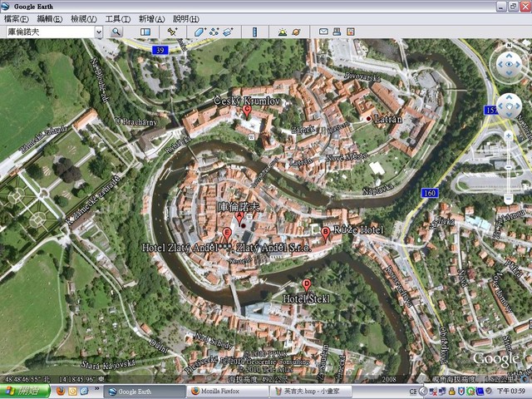532x399 pixels.
Task: Switch to the Mozilla Firefox taskbar button
Action: coord(227,392)
